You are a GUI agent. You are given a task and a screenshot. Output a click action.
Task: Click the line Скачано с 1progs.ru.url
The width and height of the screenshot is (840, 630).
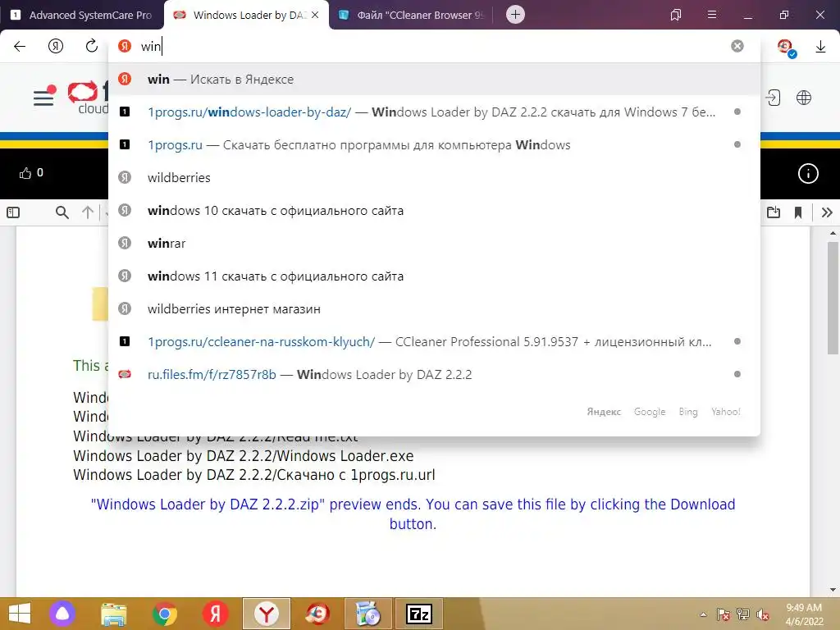tap(254, 475)
